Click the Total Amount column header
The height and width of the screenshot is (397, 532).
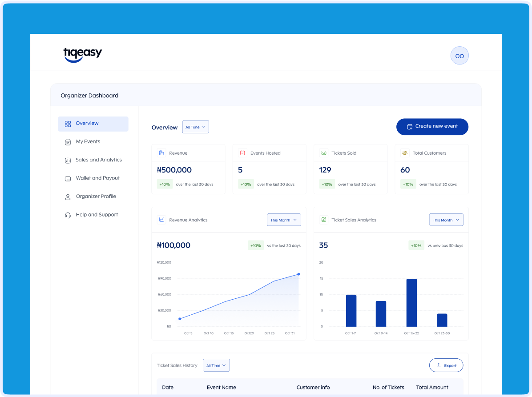432,387
